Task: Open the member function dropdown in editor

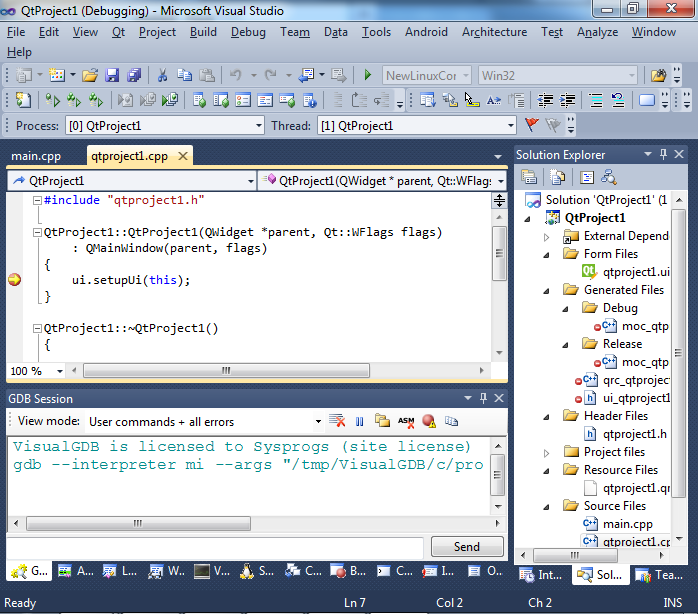Action: pyautogui.click(x=501, y=181)
